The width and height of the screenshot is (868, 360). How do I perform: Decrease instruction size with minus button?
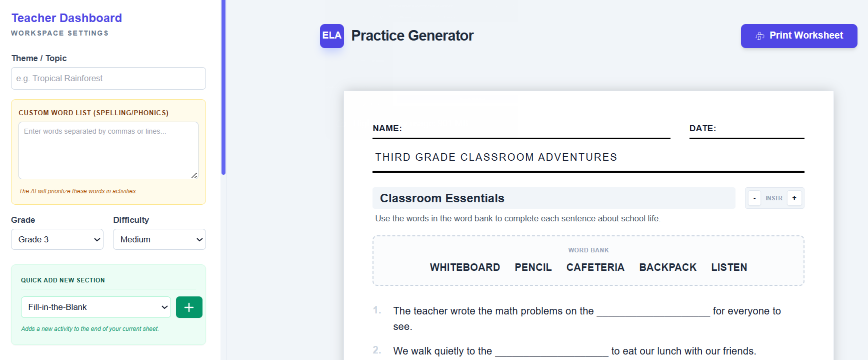tap(754, 198)
